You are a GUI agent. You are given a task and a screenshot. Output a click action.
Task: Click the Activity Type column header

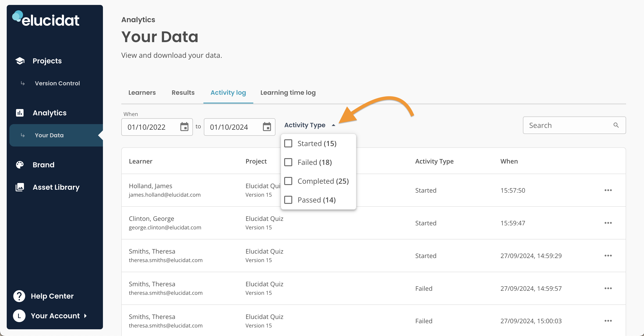[x=434, y=161]
